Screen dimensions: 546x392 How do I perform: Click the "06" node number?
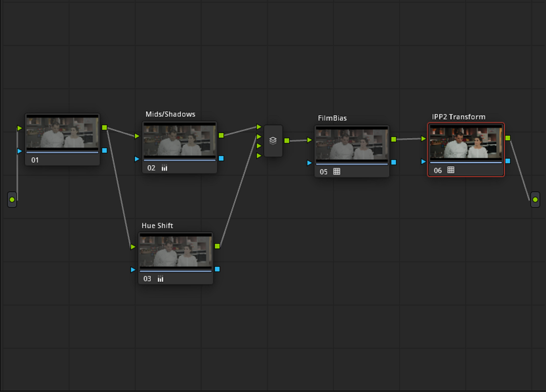click(x=438, y=171)
